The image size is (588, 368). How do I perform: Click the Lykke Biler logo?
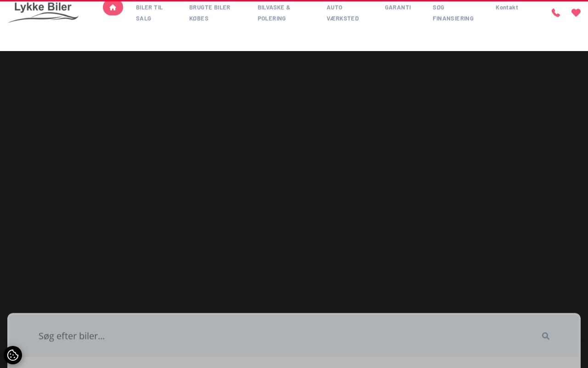coord(43,12)
